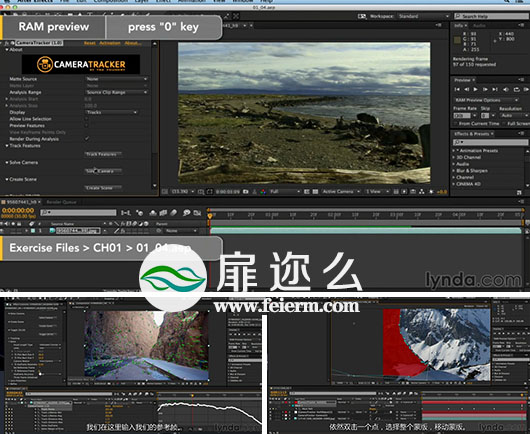This screenshot has height=434, width=530.
Task: Select the Info panel tab
Action: tap(458, 25)
